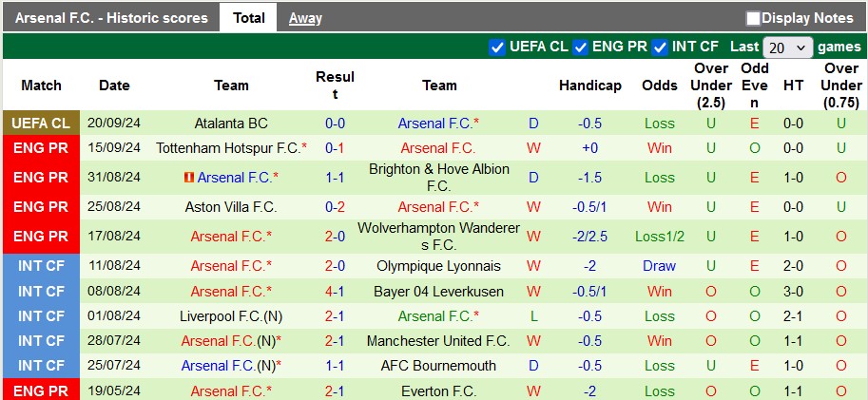The width and height of the screenshot is (868, 400).
Task: Open the Atalanta BC team link
Action: coord(231,124)
